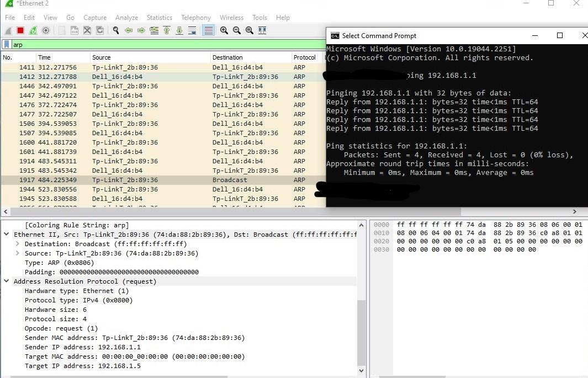588x378 pixels.
Task: Select packet 1917 with Broadcast destination
Action: (x=163, y=180)
